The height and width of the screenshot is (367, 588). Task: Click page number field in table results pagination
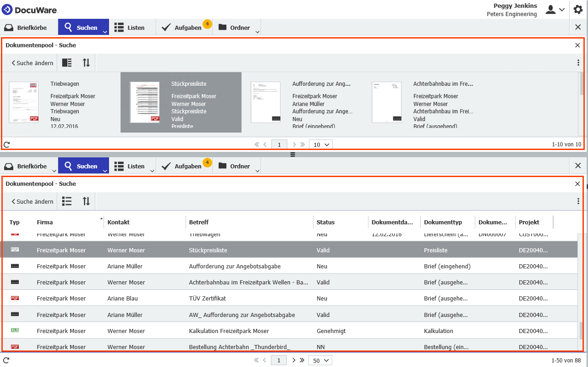click(x=279, y=360)
